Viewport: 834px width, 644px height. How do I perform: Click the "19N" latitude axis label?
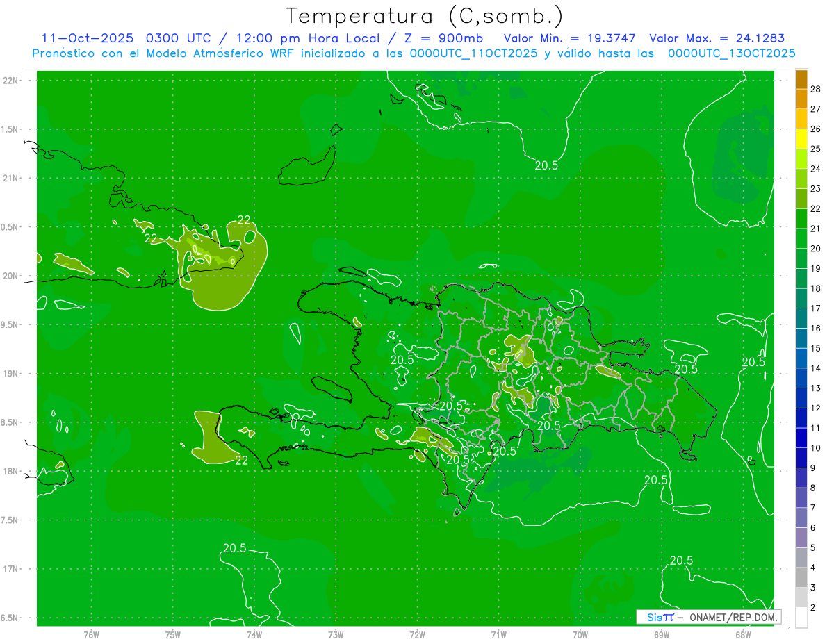pyautogui.click(x=11, y=373)
